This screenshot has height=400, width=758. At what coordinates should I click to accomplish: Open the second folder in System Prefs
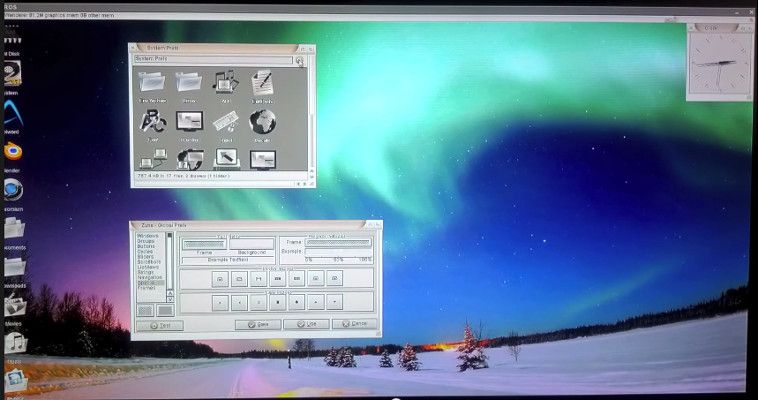click(x=189, y=82)
